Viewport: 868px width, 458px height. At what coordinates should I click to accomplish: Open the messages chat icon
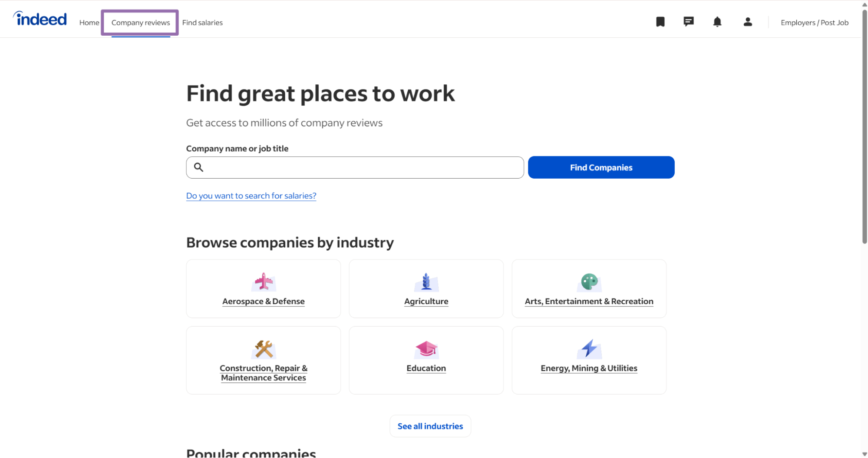click(688, 22)
